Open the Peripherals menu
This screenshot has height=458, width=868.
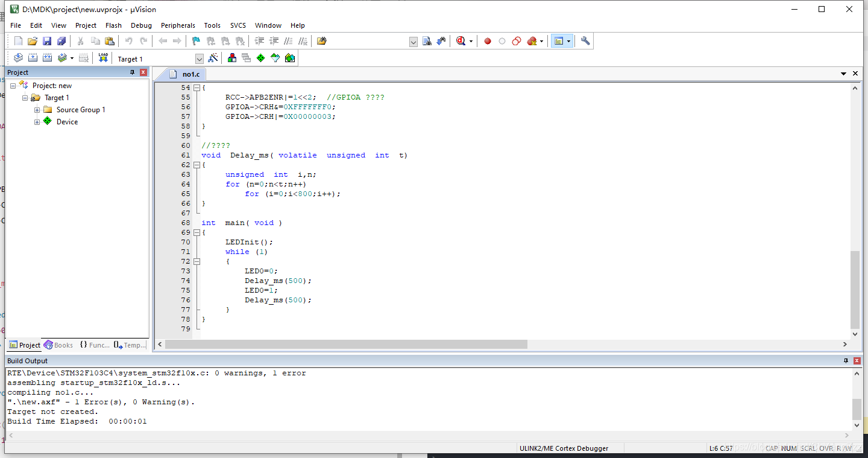pos(178,25)
